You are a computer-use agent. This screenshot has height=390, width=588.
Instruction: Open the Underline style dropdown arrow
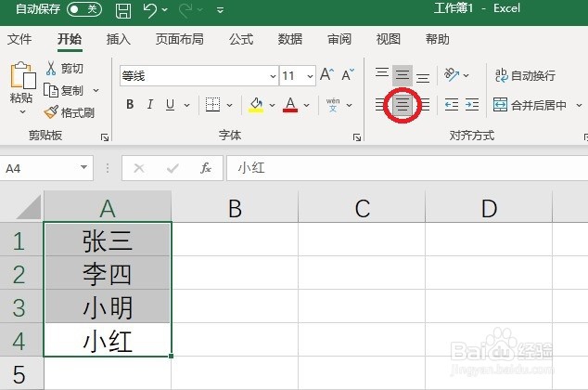tap(186, 105)
